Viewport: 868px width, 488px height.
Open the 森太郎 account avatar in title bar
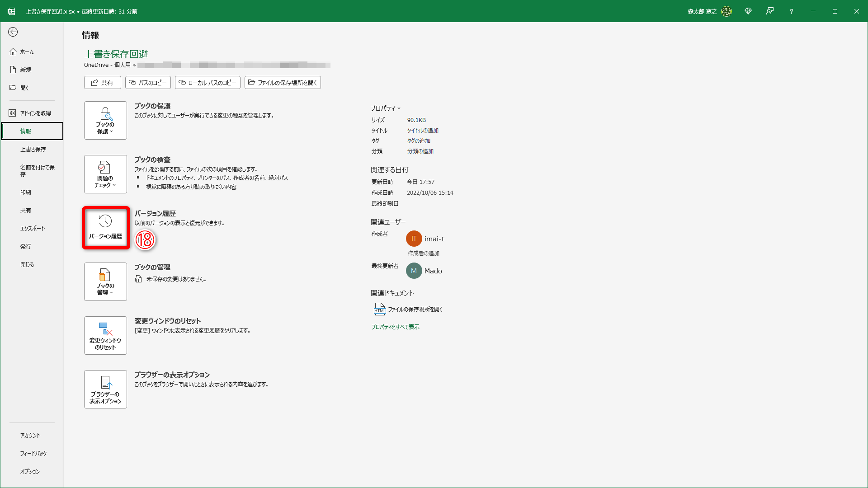point(726,11)
